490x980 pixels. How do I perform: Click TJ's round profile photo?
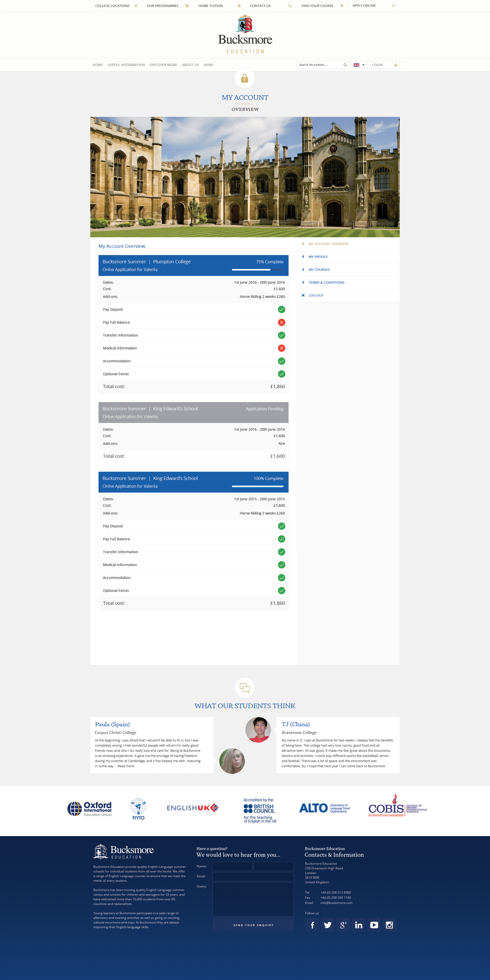tap(258, 730)
